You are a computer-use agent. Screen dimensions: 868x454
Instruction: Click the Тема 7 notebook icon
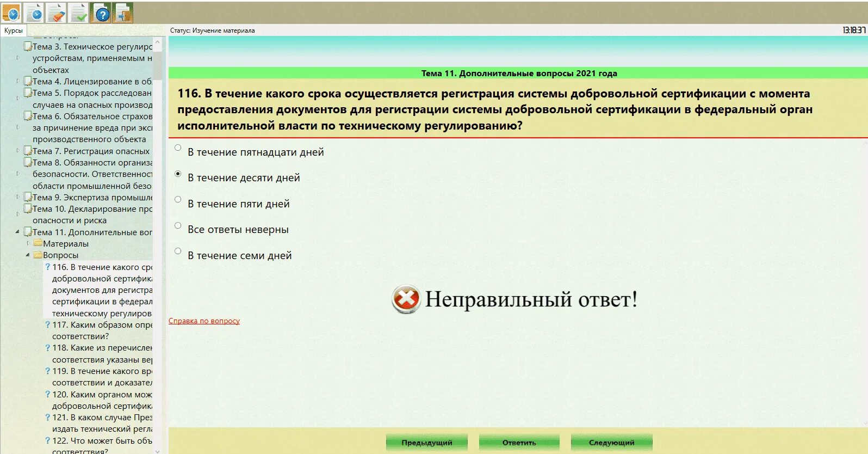pyautogui.click(x=28, y=151)
